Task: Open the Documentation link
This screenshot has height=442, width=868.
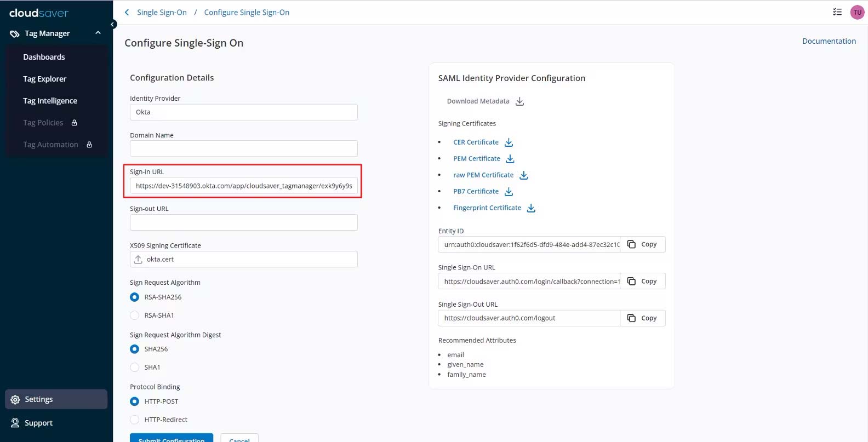Action: coord(829,41)
